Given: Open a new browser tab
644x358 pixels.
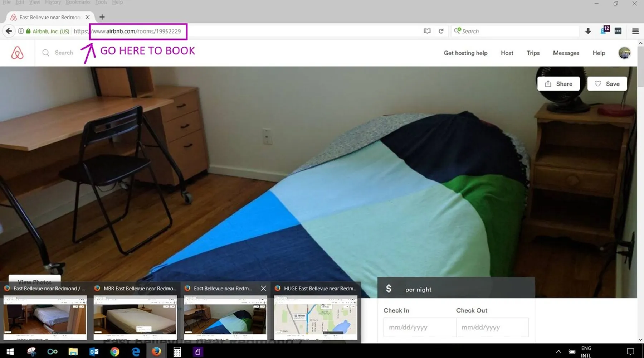Looking at the screenshot, I should 102,17.
